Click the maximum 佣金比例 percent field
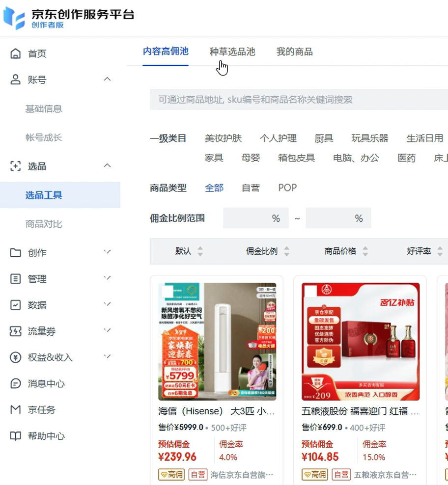 [338, 218]
